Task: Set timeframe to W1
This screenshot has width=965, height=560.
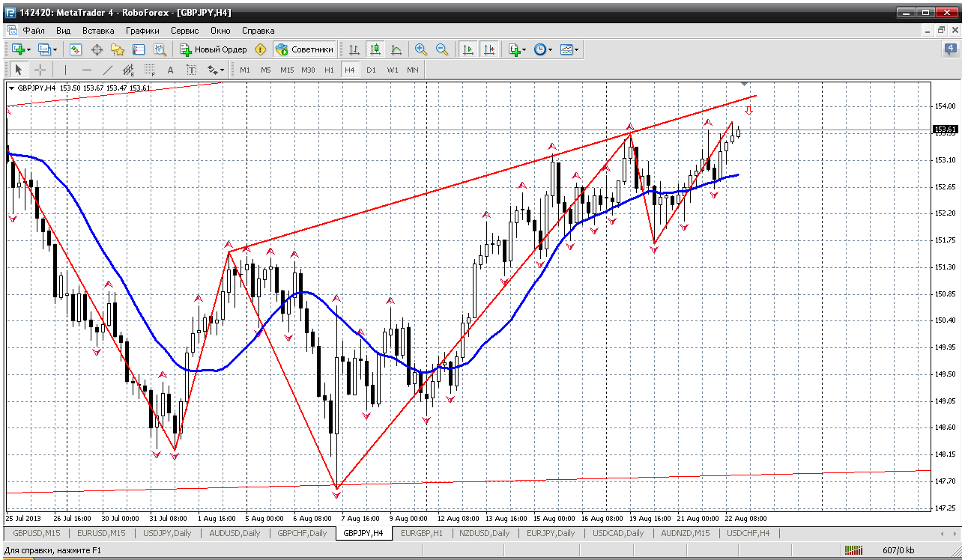Action: tap(393, 70)
